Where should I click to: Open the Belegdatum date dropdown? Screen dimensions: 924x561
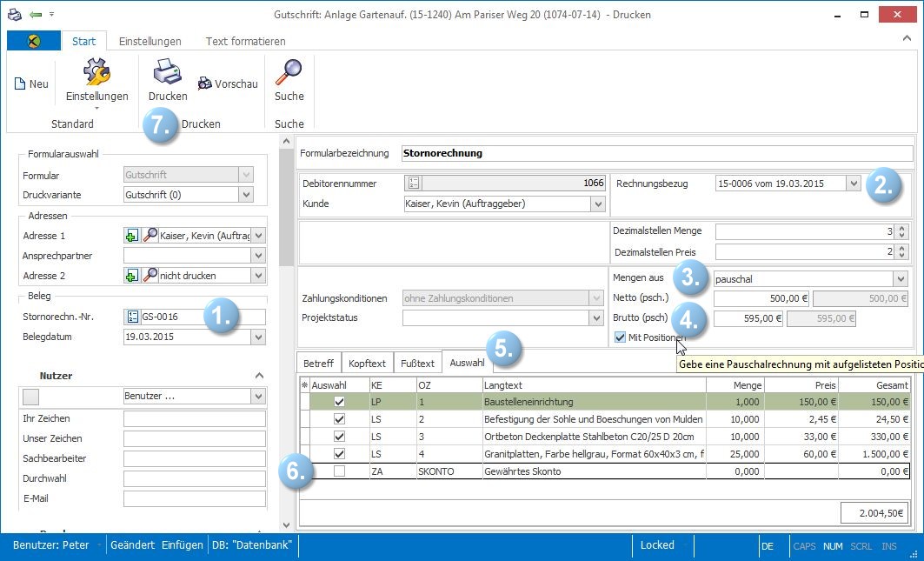tap(258, 337)
